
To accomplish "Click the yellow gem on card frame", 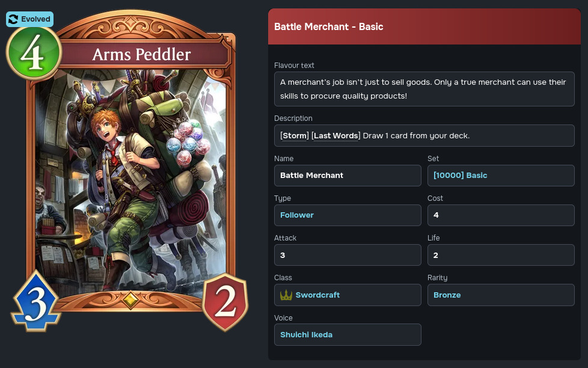I will 130,299.
